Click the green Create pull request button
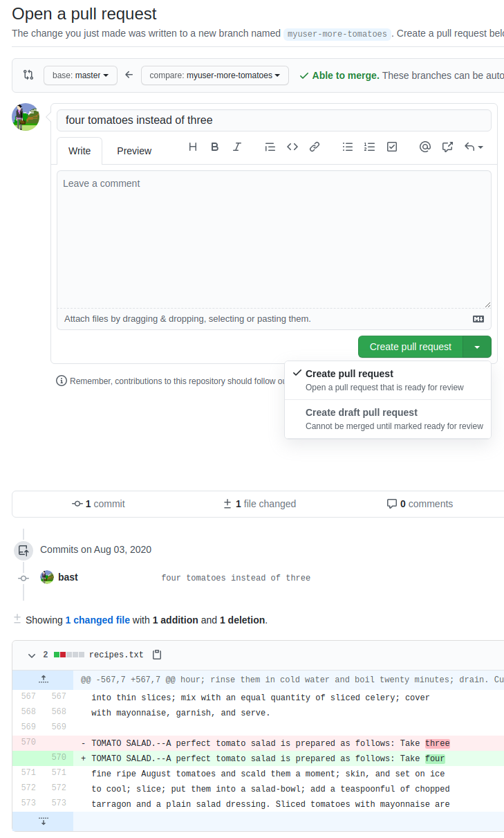 (x=410, y=347)
